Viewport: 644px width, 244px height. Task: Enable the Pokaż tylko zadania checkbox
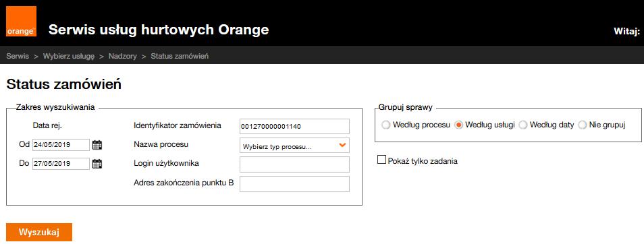click(x=381, y=160)
